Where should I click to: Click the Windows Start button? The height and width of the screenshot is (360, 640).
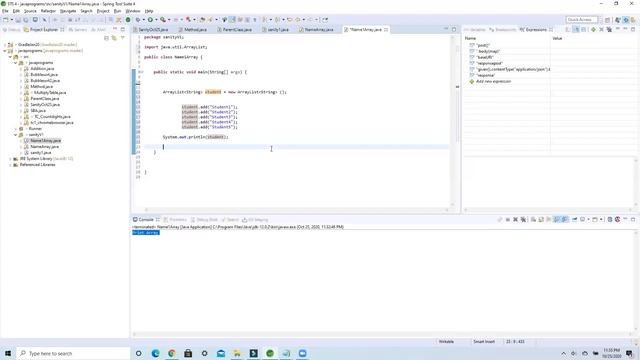coord(8,353)
